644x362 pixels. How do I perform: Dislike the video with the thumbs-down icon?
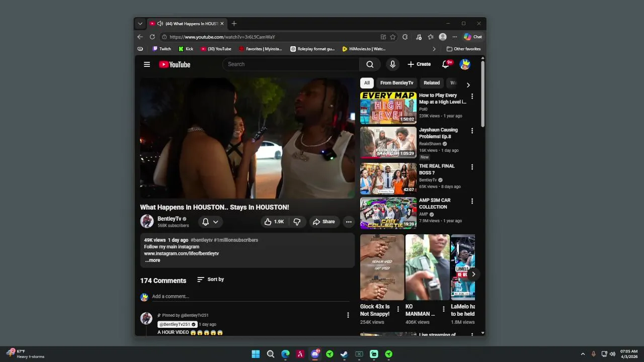(x=297, y=222)
